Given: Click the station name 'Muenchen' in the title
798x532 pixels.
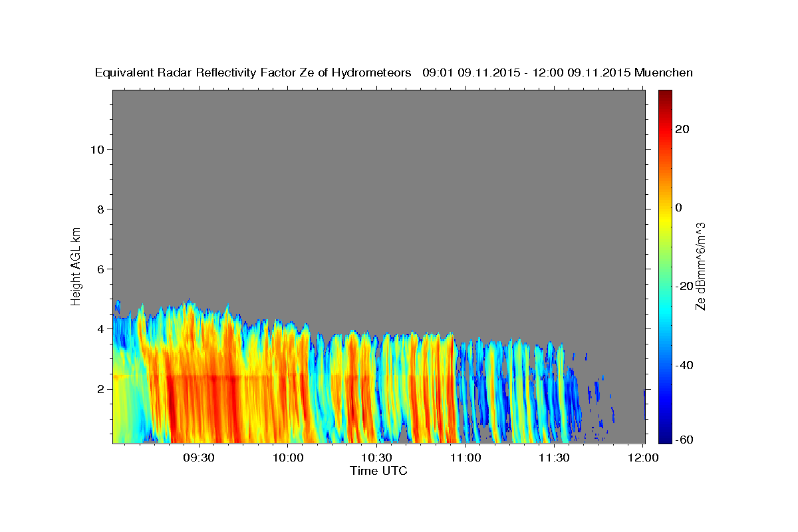Looking at the screenshot, I should click(664, 73).
